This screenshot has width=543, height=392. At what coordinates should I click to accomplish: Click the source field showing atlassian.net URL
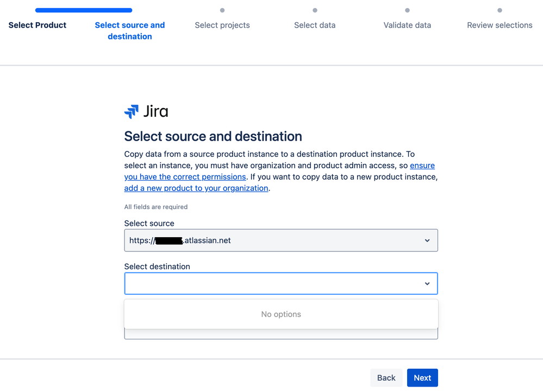[281, 241]
